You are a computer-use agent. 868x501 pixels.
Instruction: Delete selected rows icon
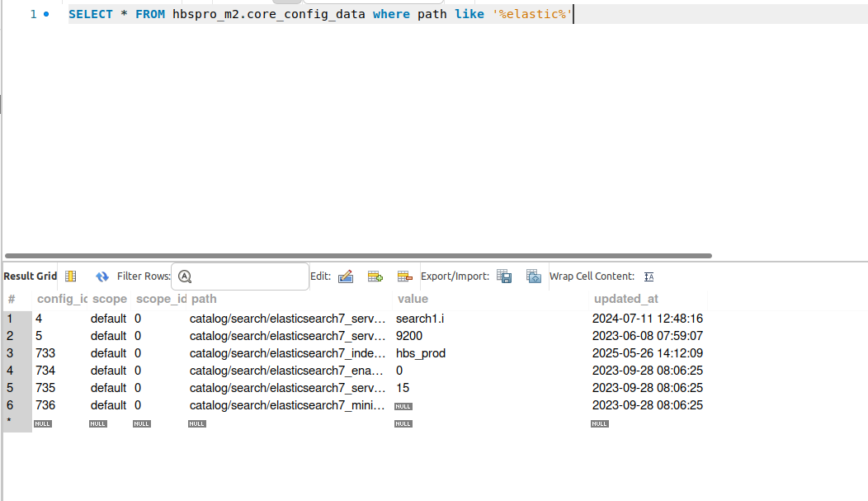(404, 276)
